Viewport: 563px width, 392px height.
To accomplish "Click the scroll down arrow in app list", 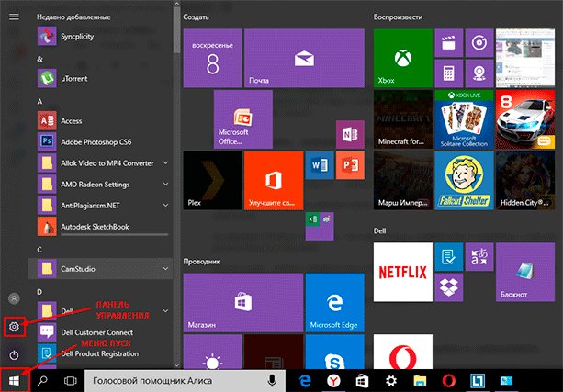I will click(176, 365).
